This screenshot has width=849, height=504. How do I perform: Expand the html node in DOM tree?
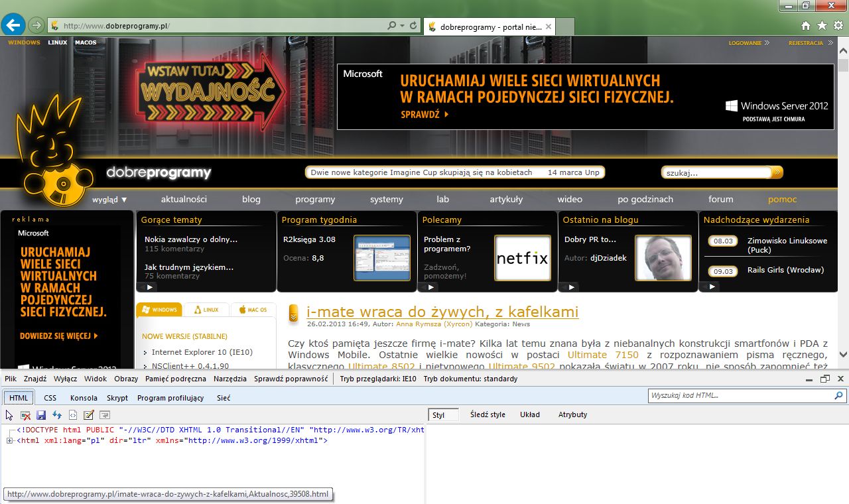click(x=9, y=440)
